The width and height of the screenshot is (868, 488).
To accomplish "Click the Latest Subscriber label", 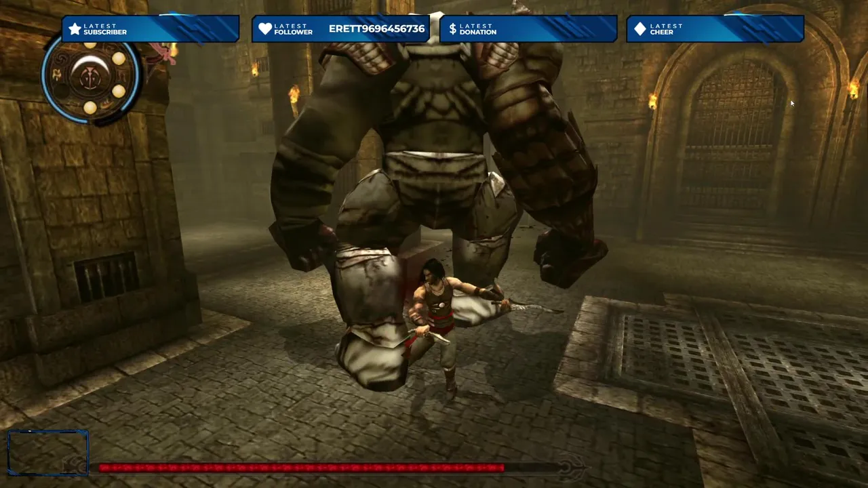I will pos(105,29).
